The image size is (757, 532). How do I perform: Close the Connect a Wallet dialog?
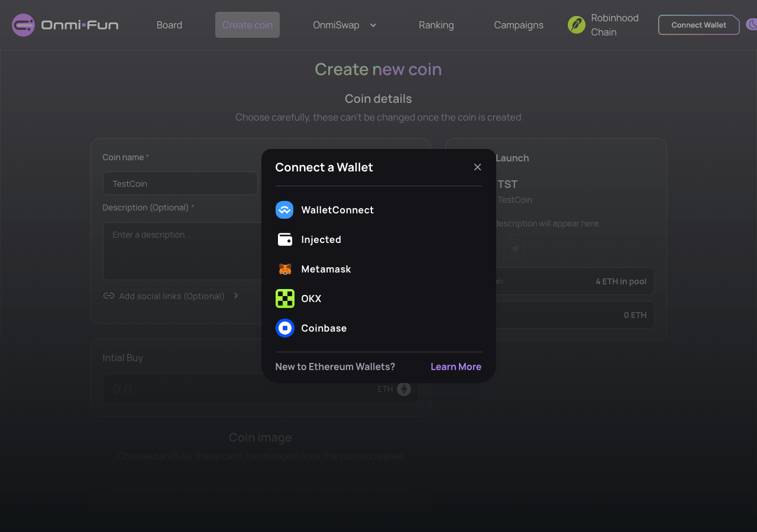point(477,167)
